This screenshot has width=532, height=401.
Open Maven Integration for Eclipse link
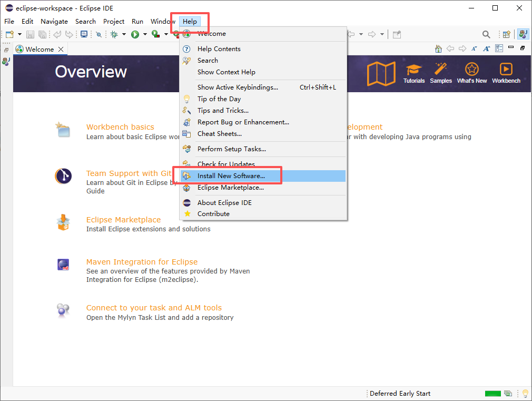tap(142, 262)
